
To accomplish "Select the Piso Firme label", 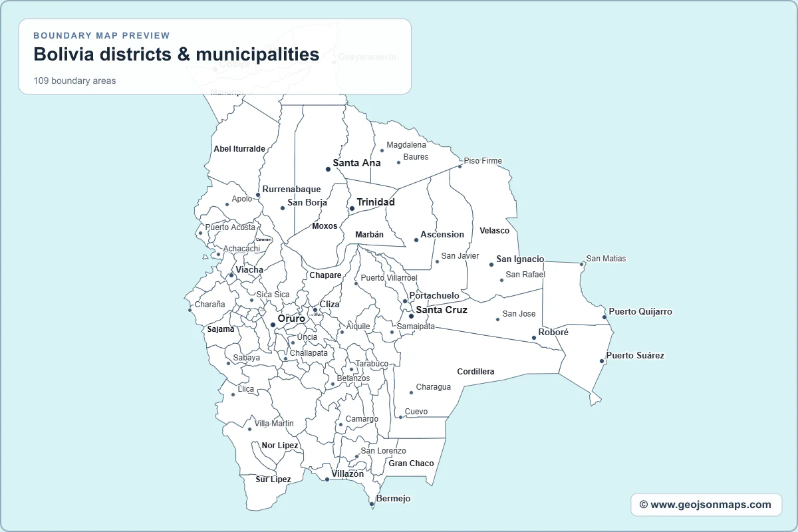I will [x=483, y=161].
